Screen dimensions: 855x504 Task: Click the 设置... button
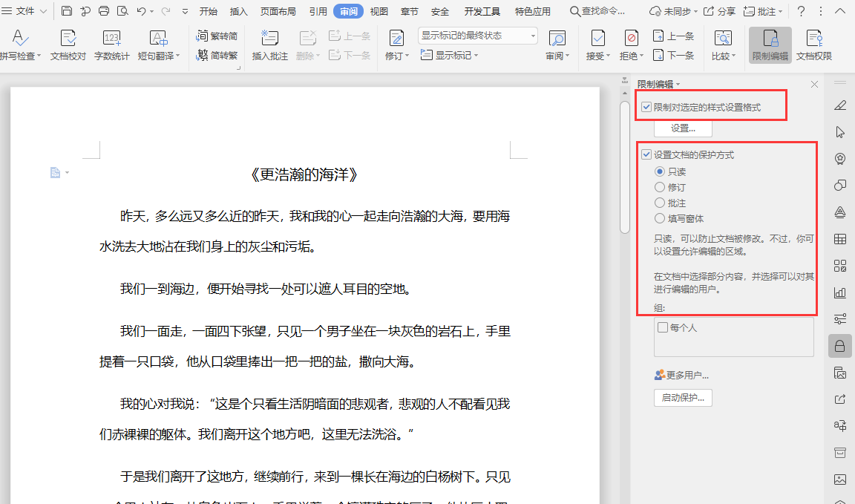point(682,128)
